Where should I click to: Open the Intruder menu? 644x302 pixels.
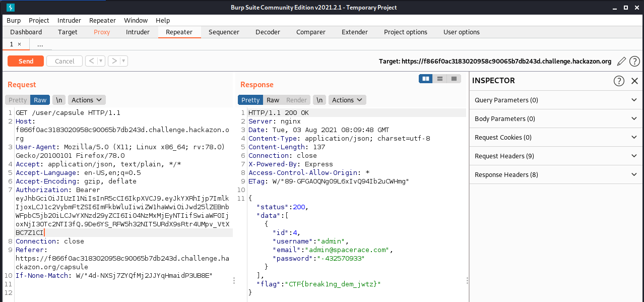click(69, 20)
